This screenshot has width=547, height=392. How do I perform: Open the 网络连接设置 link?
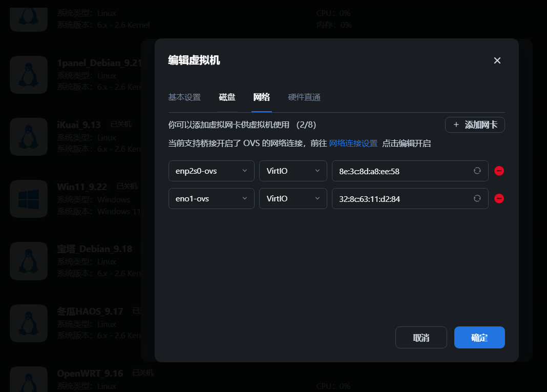[x=353, y=143]
